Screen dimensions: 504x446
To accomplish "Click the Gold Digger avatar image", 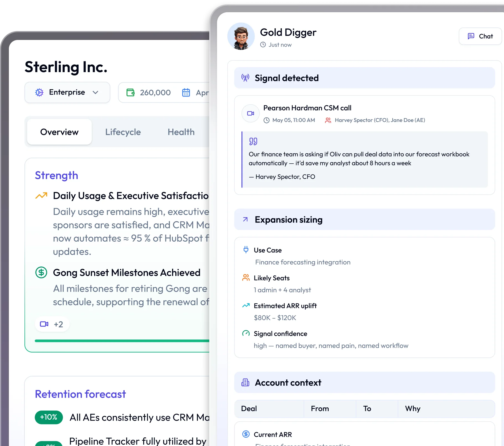I will coord(241,36).
